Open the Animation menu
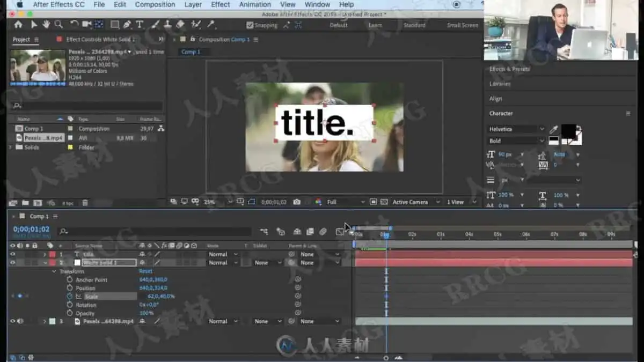Viewport: 644px width, 362px height. pos(255,4)
